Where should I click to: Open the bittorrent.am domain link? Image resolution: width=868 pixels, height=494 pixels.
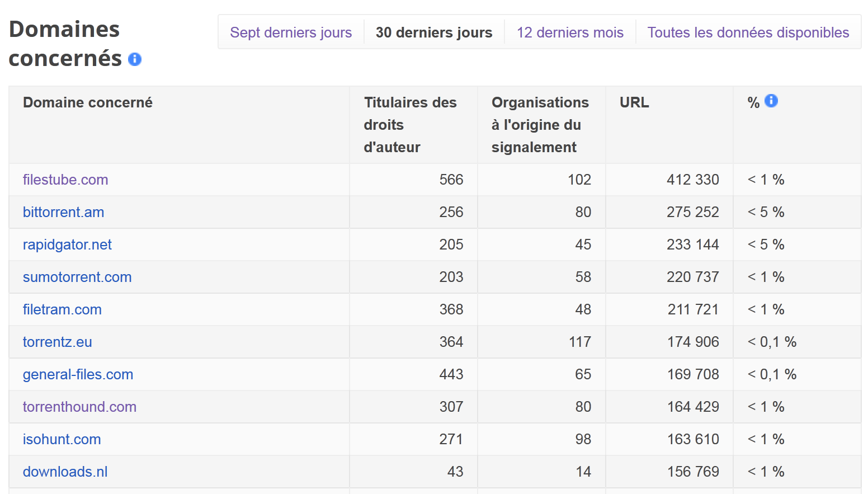tap(63, 212)
